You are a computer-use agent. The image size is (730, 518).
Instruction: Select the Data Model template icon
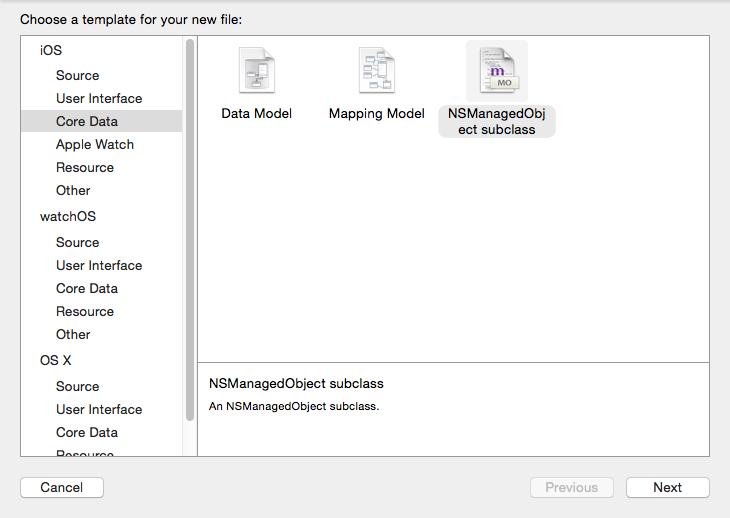coord(257,70)
